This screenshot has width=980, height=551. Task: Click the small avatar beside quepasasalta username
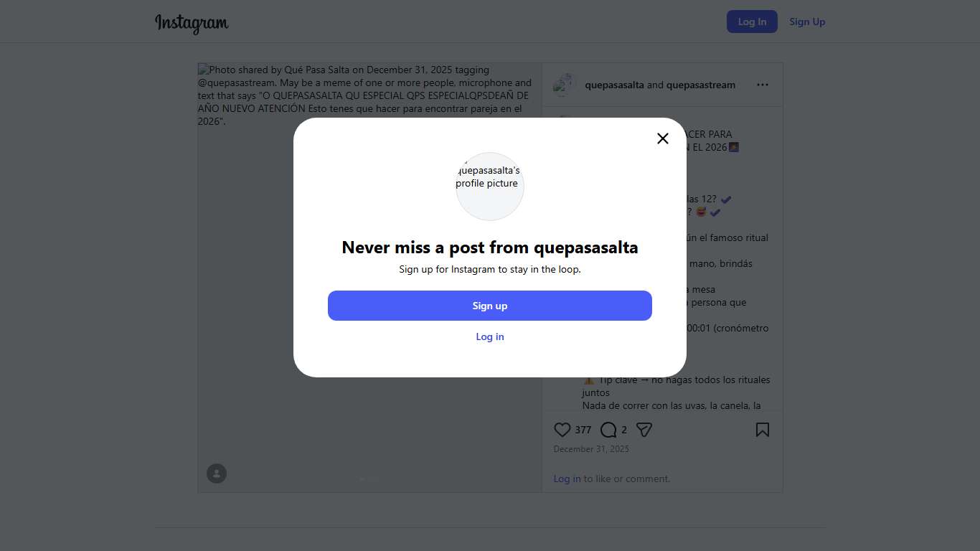tap(565, 85)
